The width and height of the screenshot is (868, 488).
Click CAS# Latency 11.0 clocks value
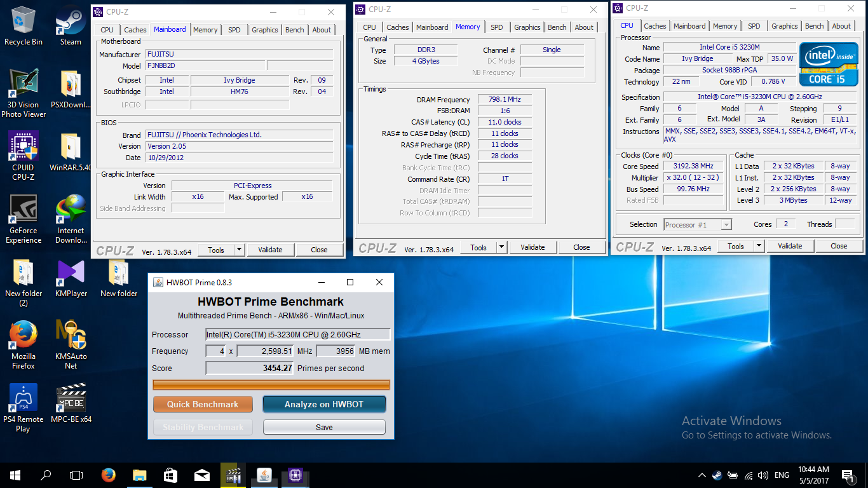pos(505,122)
